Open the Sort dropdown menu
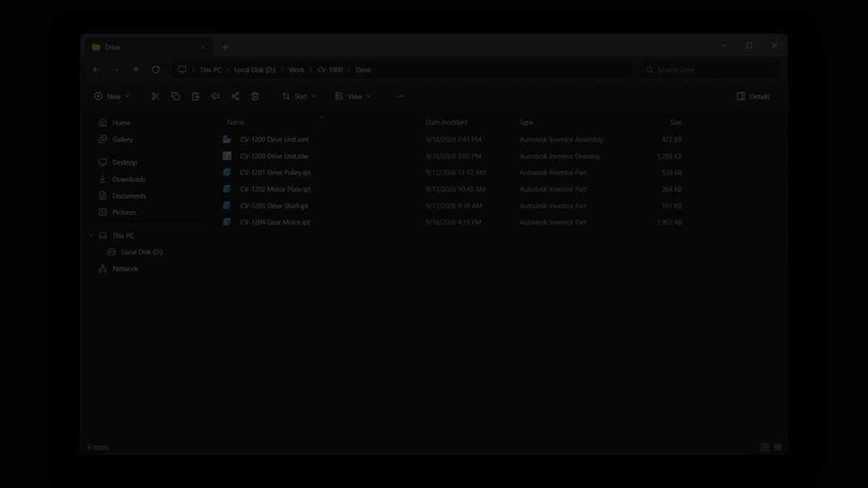The width and height of the screenshot is (868, 488). 299,96
